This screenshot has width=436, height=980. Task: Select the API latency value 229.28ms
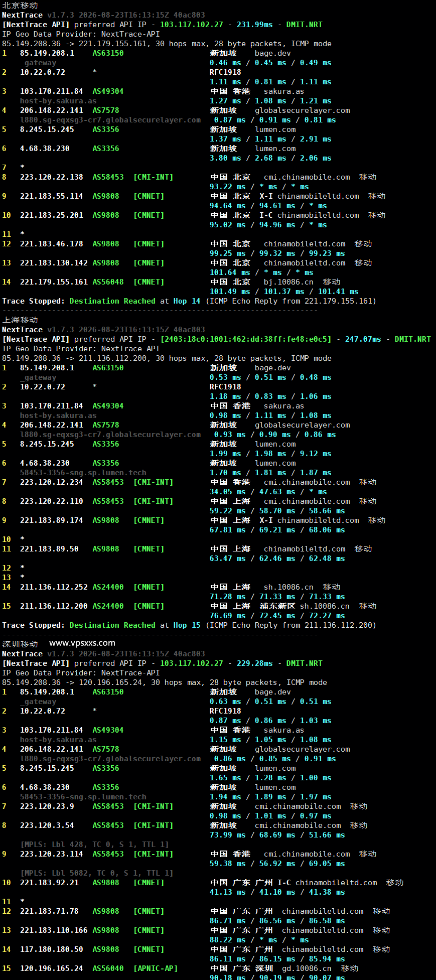[255, 663]
